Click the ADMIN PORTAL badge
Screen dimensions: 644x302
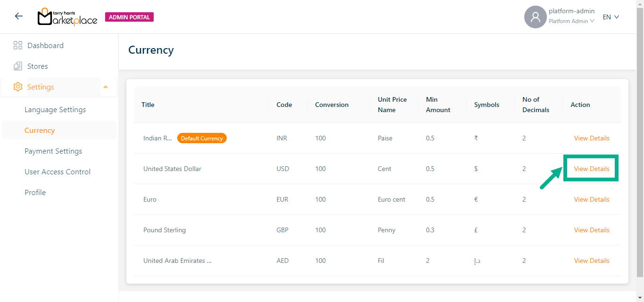tap(129, 17)
